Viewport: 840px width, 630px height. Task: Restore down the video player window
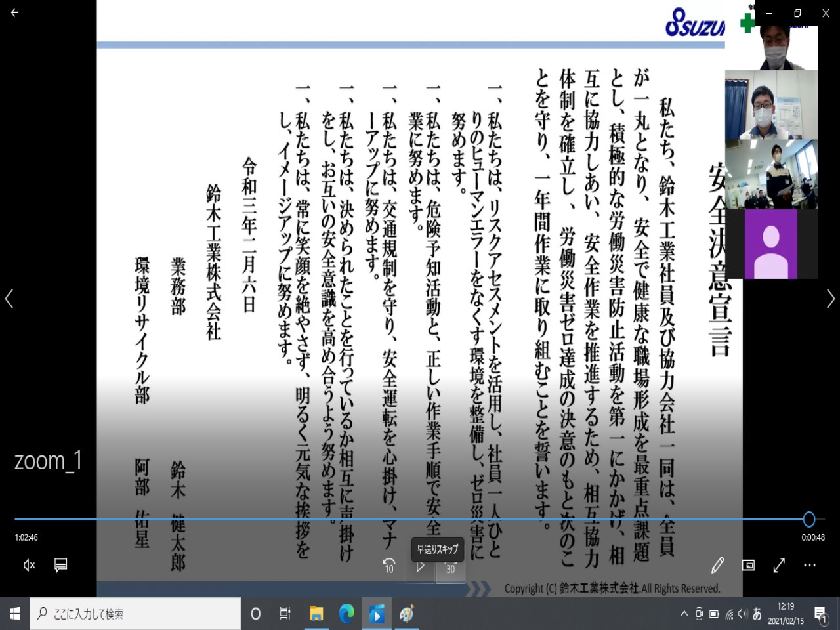(x=797, y=12)
